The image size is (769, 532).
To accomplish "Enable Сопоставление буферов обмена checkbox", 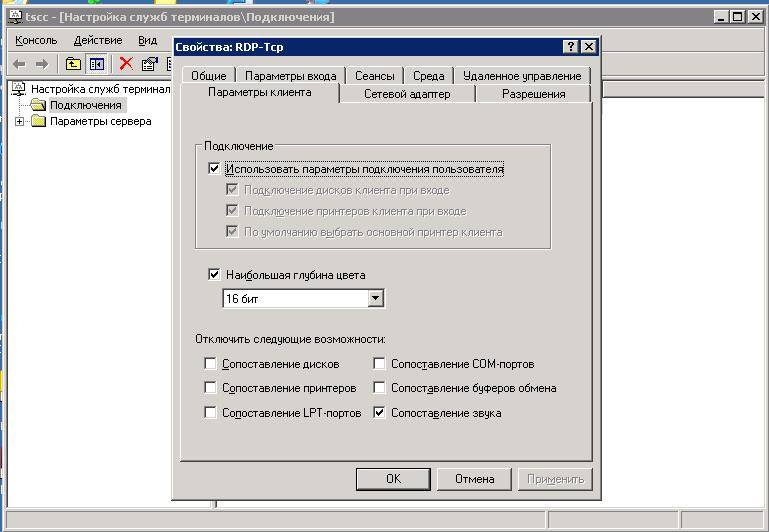I will point(379,388).
